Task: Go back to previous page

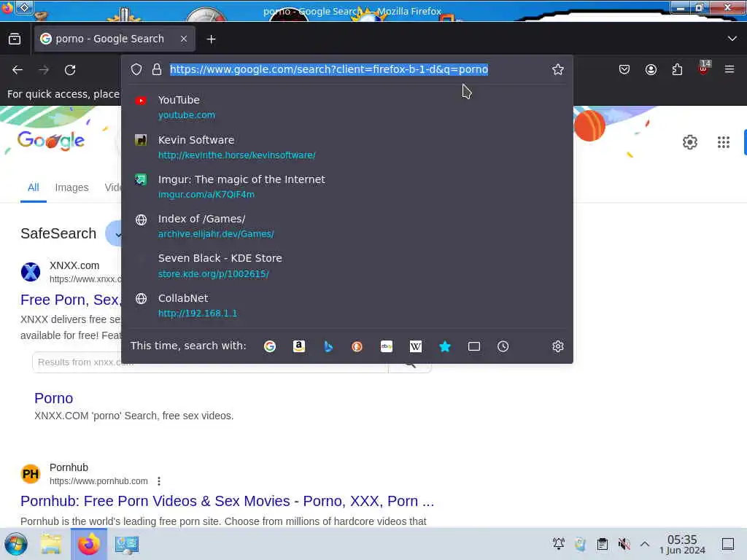Action: [x=18, y=70]
